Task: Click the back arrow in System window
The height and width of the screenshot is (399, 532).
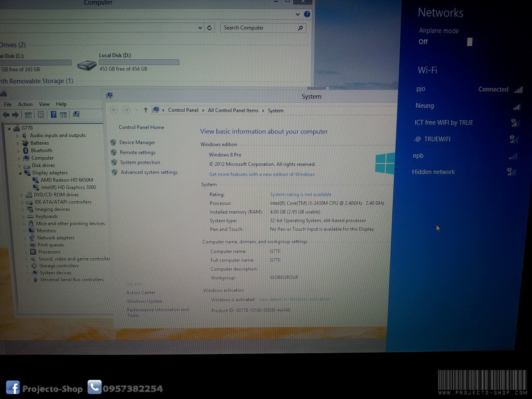Action: click(114, 110)
